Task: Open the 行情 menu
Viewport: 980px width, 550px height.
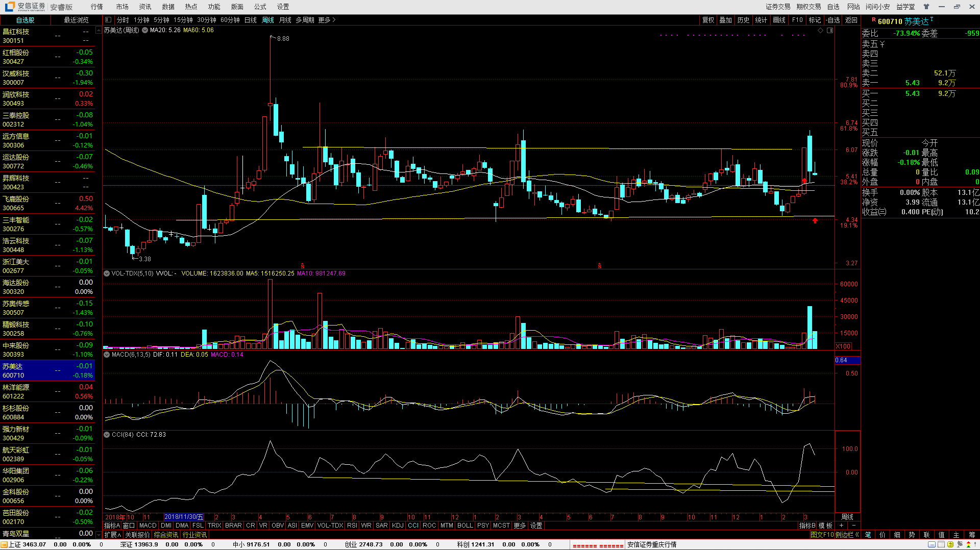Action: point(97,7)
